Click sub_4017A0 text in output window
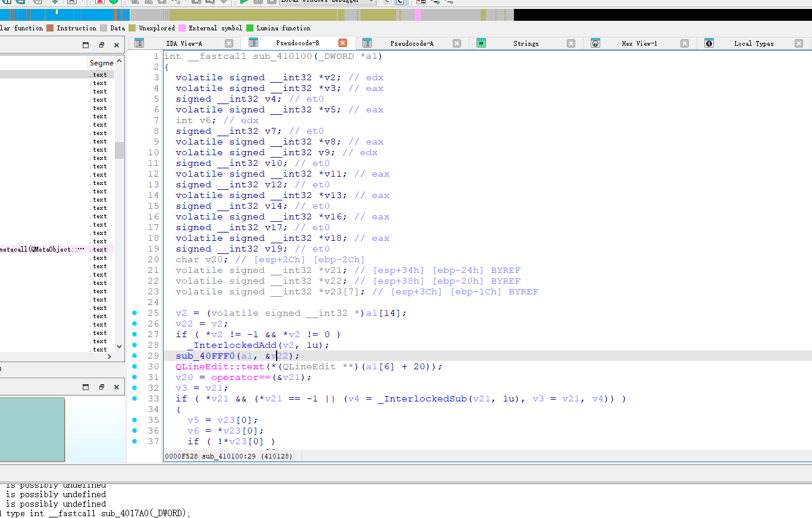 pos(127,513)
